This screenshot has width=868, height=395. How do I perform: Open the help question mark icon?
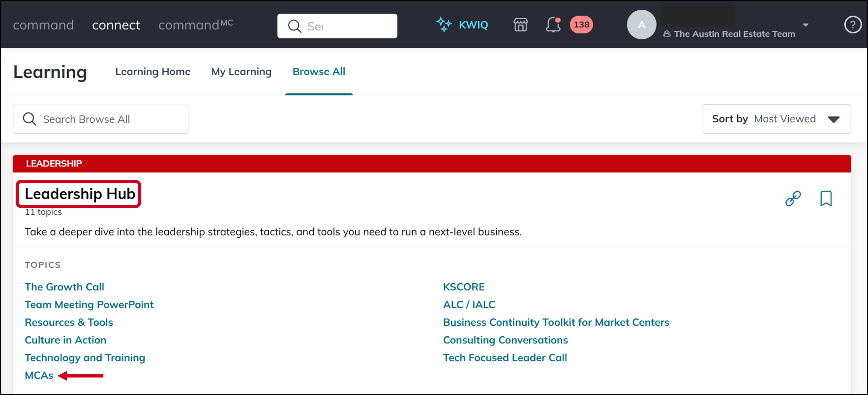852,25
